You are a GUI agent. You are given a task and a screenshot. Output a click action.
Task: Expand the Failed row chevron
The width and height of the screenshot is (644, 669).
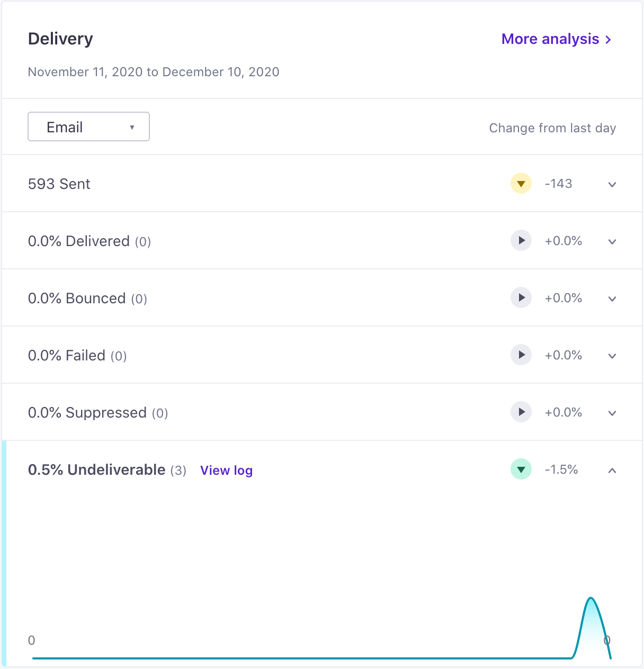612,356
